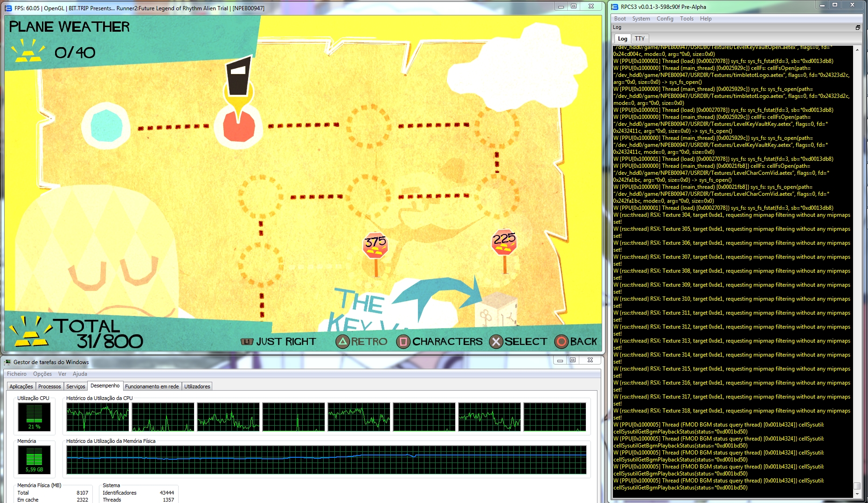The width and height of the screenshot is (868, 503).
Task: Open the Opções menu in Task Manager
Action: click(42, 374)
